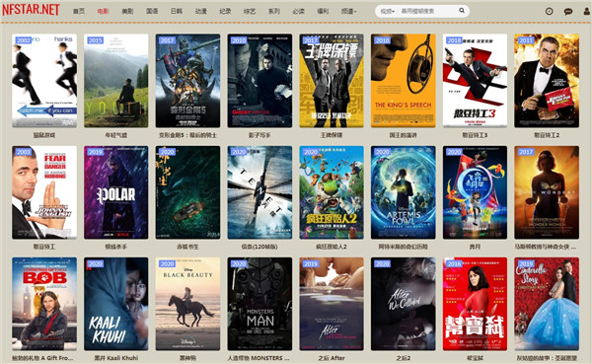Click the 之后 After title link
Screen dimensions: 592x364
[332, 358]
